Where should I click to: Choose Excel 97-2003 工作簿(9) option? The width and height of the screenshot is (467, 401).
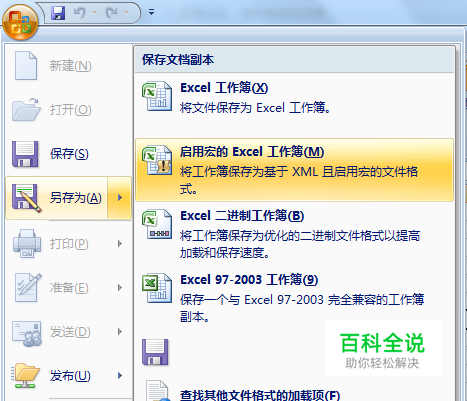coord(295,299)
